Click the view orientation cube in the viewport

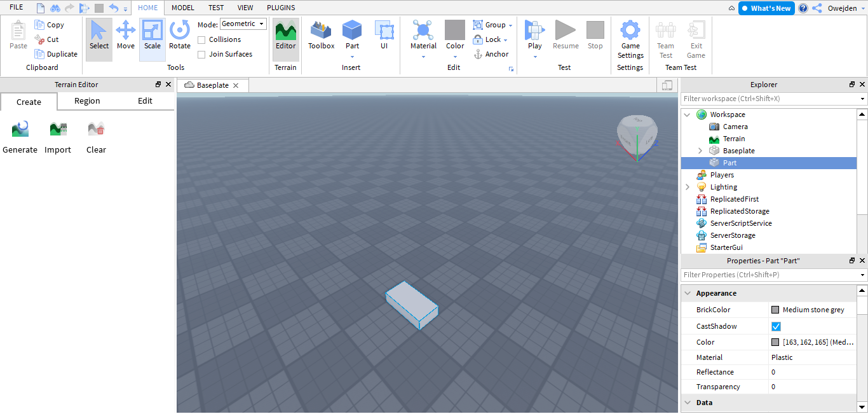(637, 137)
